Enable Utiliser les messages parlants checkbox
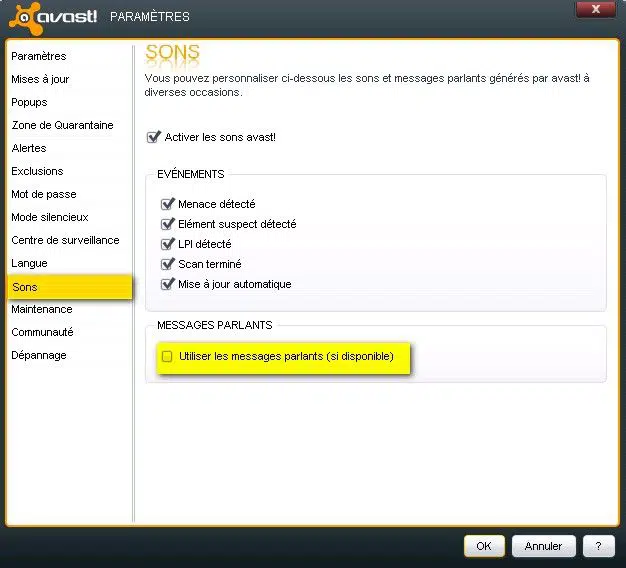626x568 pixels. (167, 356)
